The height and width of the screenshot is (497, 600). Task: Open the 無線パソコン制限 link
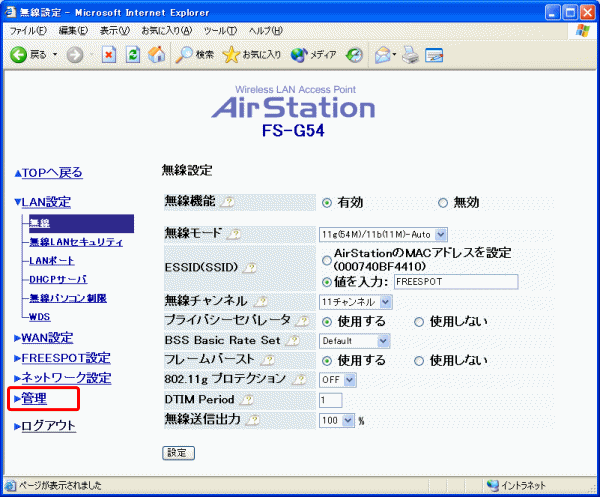tap(68, 298)
